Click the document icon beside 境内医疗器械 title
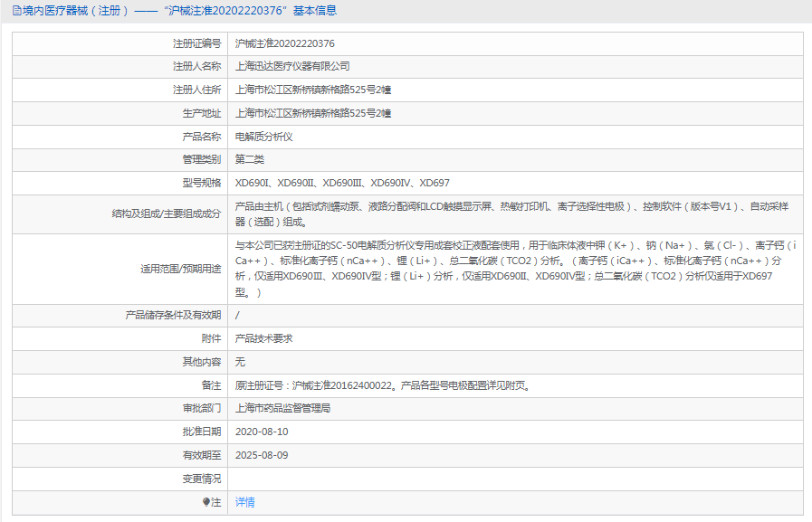 16,11
